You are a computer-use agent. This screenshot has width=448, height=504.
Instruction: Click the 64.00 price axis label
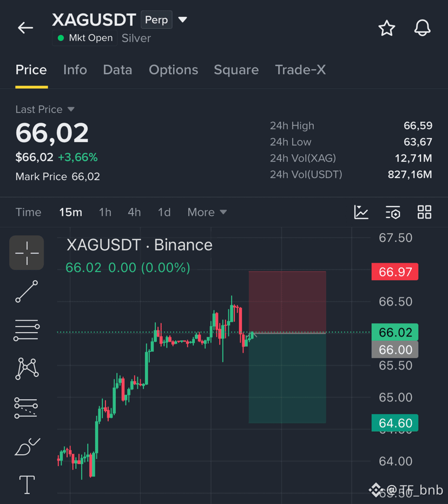click(396, 461)
